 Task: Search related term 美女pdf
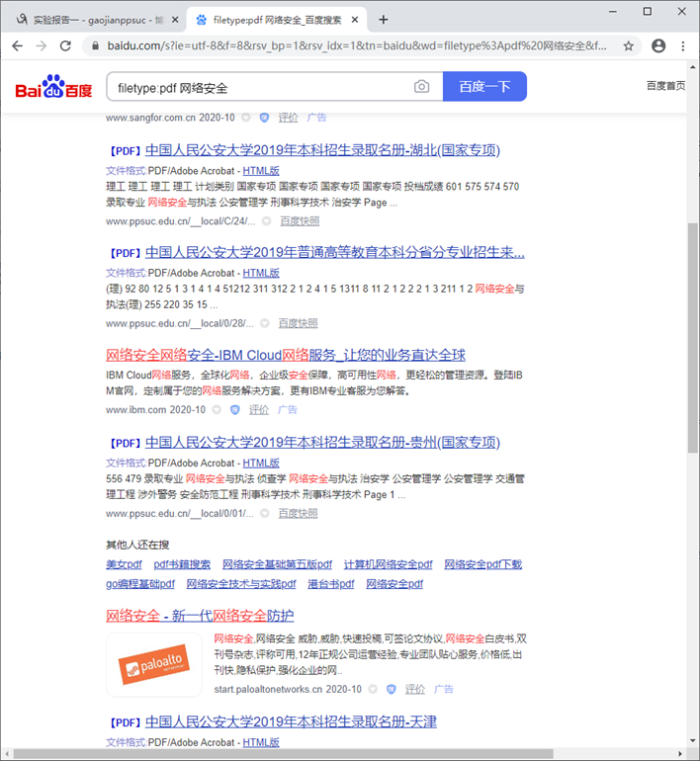coord(124,564)
